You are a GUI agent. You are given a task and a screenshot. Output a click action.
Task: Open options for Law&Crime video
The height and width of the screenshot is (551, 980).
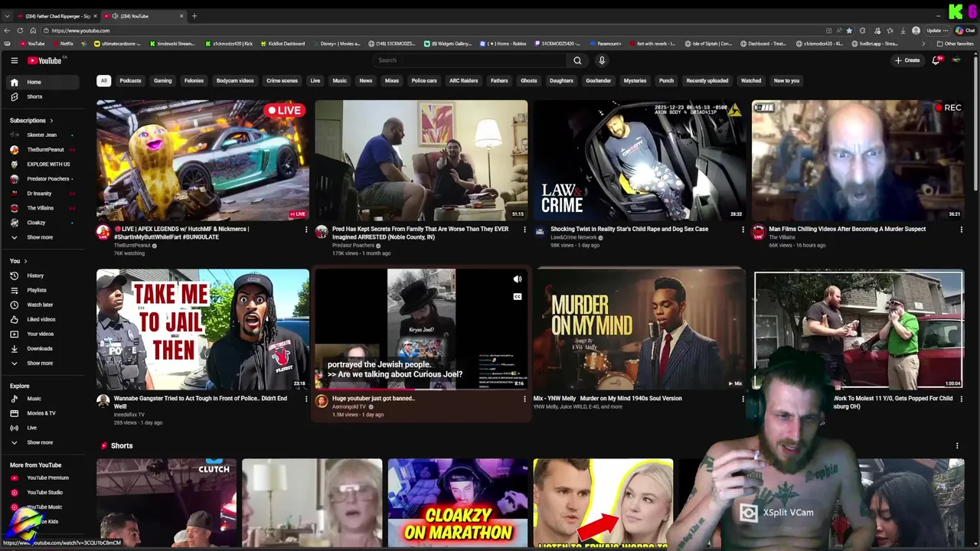(x=743, y=230)
